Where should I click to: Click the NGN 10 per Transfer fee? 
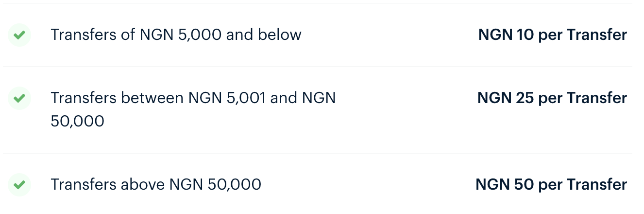click(x=553, y=35)
